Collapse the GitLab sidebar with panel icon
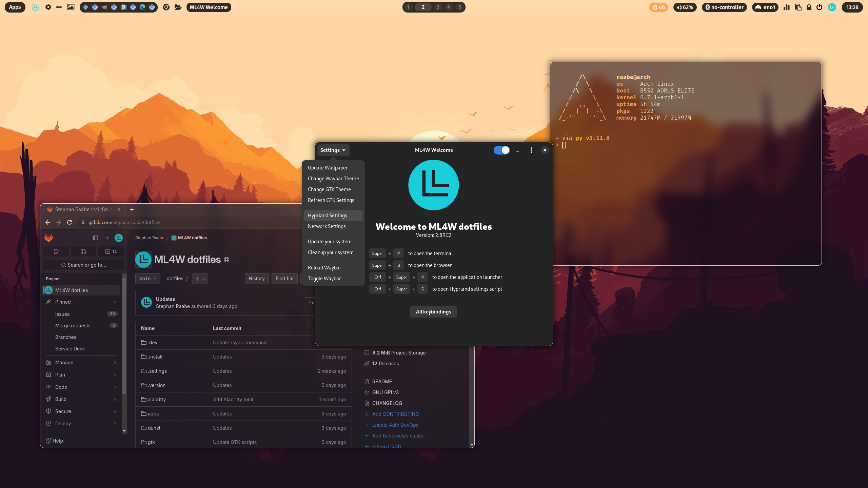The height and width of the screenshot is (488, 868). pos(96,238)
